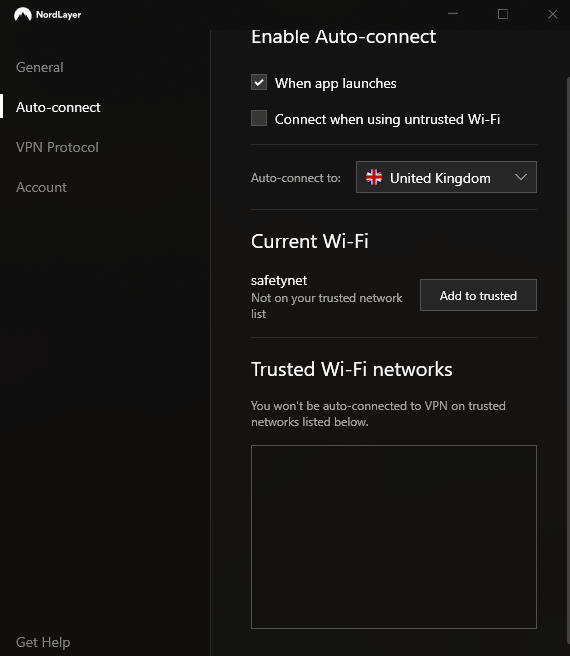Click the vertical scrollbar on the right edge
The height and width of the screenshot is (656, 570).
pyautogui.click(x=567, y=360)
